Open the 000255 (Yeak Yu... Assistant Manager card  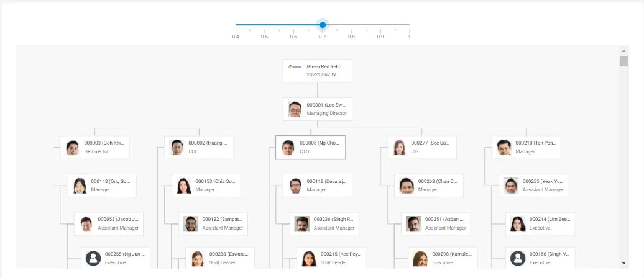coord(533,186)
